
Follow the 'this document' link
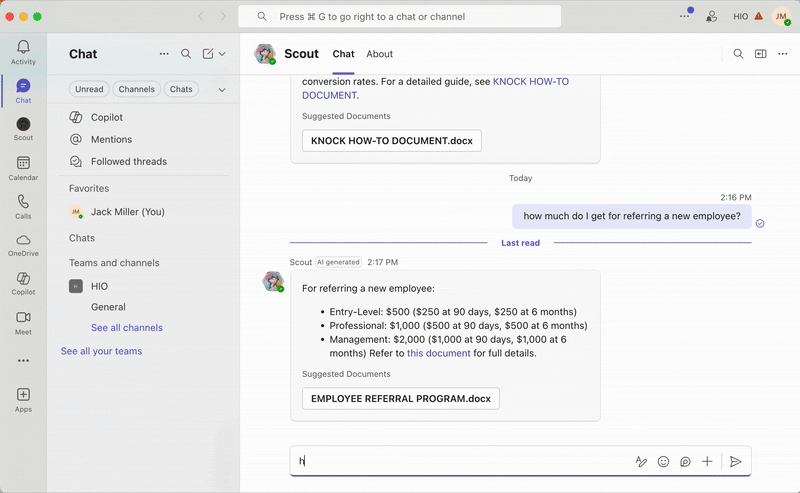click(x=438, y=353)
